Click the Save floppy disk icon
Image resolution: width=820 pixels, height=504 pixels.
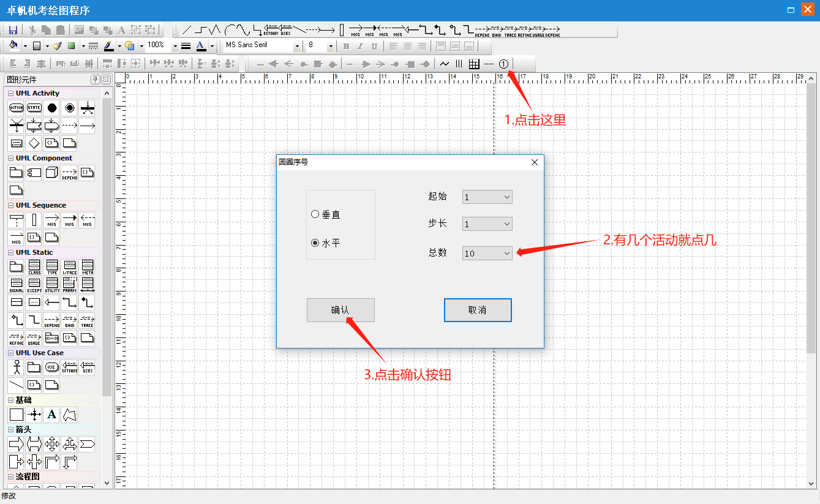pos(13,30)
